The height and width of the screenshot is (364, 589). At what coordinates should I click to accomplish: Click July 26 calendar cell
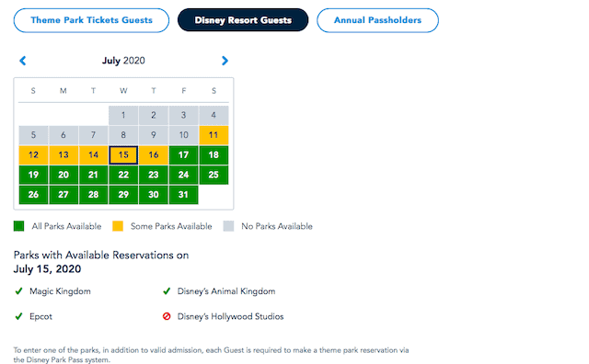pos(33,195)
